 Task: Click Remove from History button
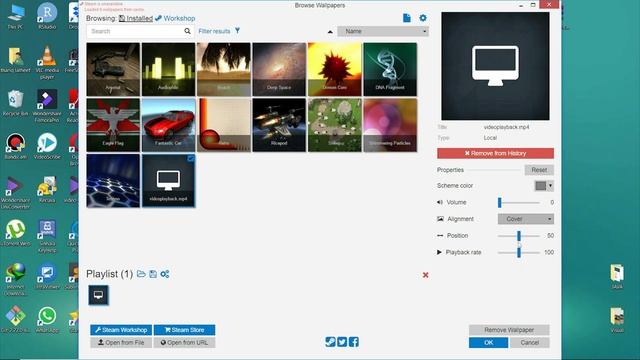coord(495,153)
